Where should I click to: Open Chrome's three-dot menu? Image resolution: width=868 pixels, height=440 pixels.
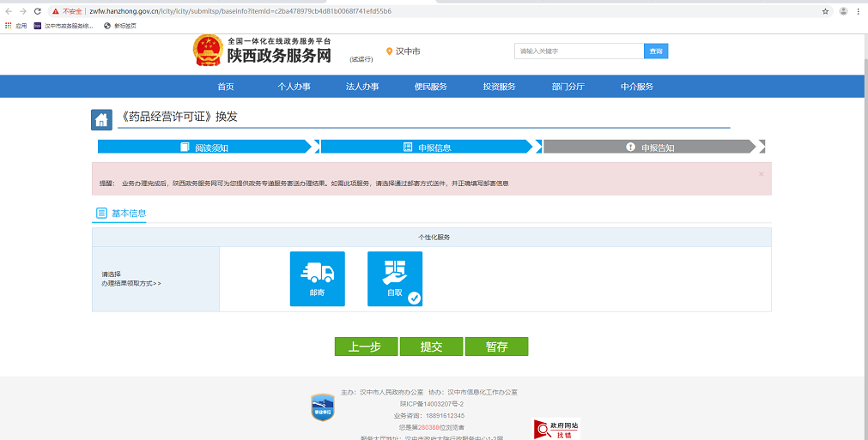click(858, 11)
